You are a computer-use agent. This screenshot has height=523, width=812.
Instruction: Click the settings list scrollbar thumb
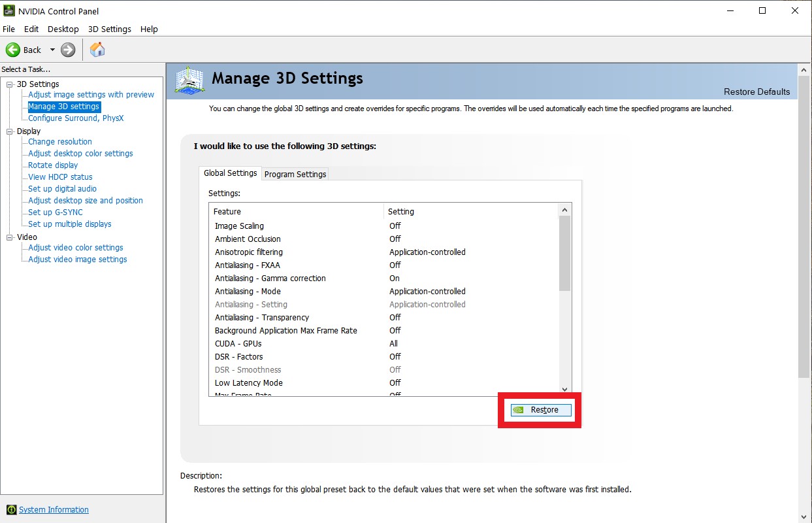[565, 253]
